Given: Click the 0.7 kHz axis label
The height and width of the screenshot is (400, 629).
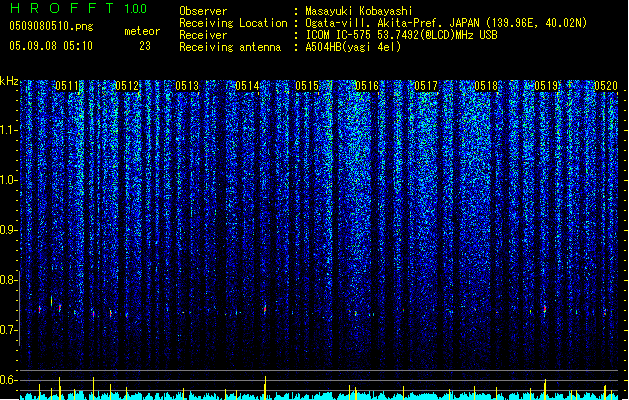Looking at the screenshot, I should tap(8, 330).
